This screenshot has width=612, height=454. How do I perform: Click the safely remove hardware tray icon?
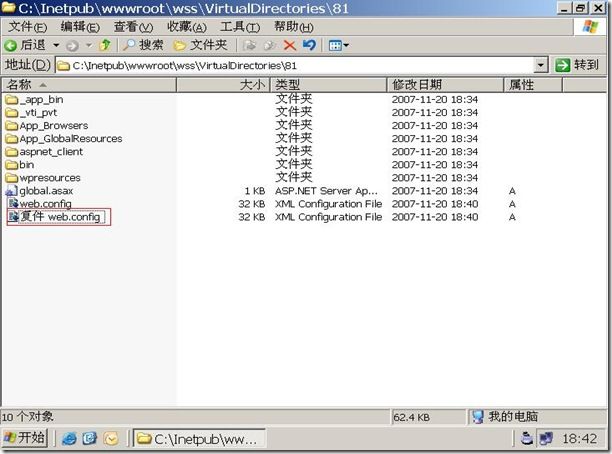click(527, 439)
